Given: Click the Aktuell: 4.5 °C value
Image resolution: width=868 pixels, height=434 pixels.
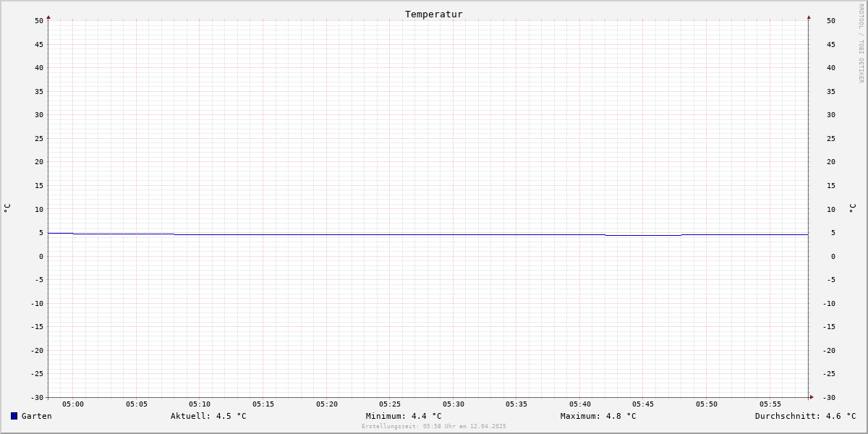Looking at the screenshot, I should 208,416.
